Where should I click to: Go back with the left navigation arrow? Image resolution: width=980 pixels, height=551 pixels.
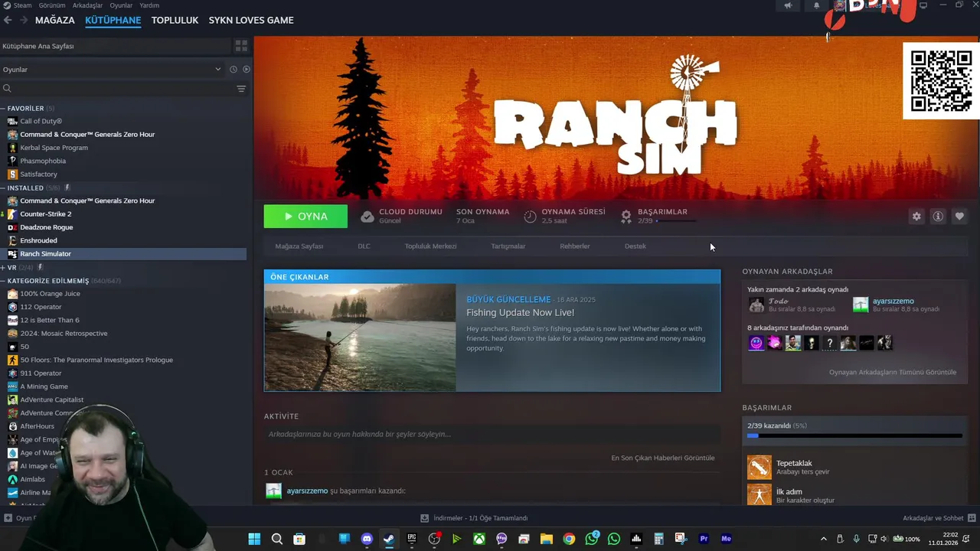pyautogui.click(x=8, y=20)
